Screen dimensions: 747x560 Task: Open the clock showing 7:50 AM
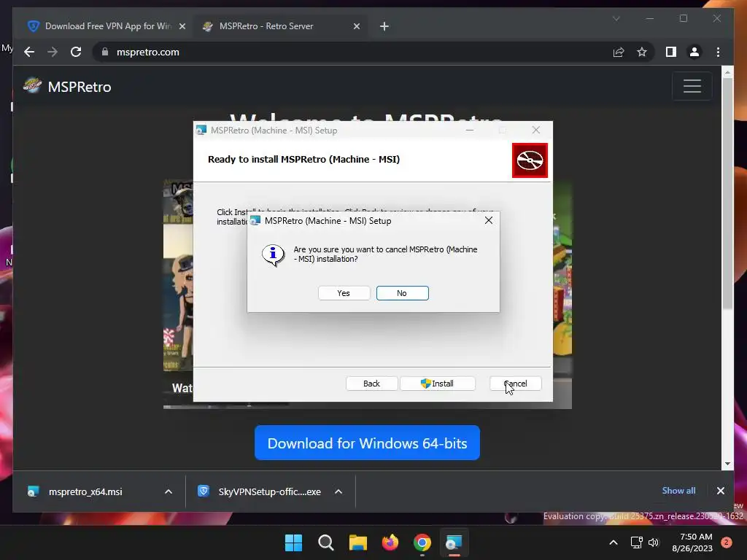coord(692,542)
